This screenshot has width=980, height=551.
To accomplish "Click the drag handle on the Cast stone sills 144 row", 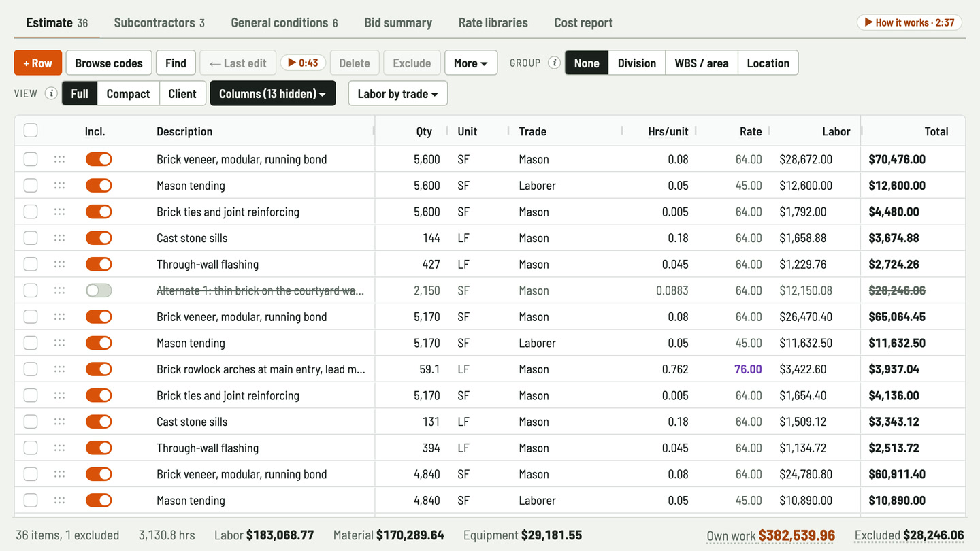I will point(59,238).
